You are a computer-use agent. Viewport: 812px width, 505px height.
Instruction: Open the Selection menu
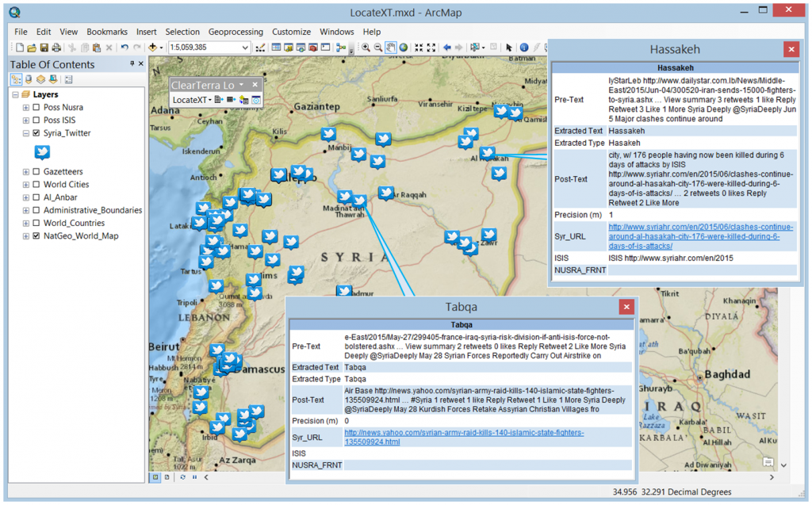coord(182,32)
